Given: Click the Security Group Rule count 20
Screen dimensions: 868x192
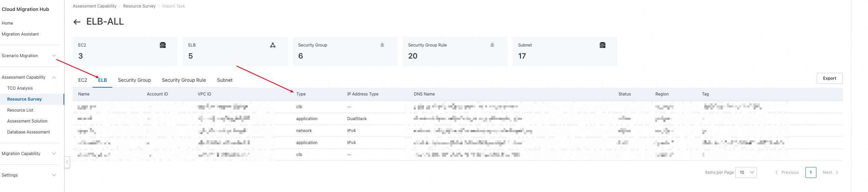Looking at the screenshot, I should 413,56.
